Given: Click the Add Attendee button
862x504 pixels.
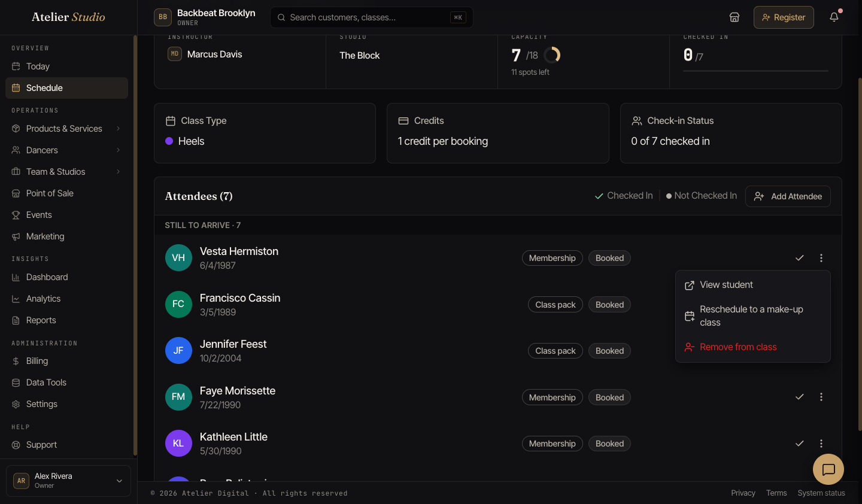Looking at the screenshot, I should (x=788, y=196).
